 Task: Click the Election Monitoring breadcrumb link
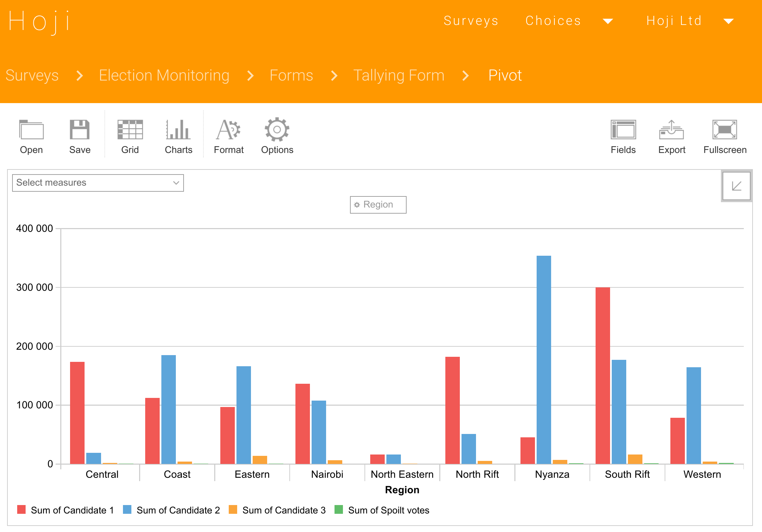pos(163,75)
